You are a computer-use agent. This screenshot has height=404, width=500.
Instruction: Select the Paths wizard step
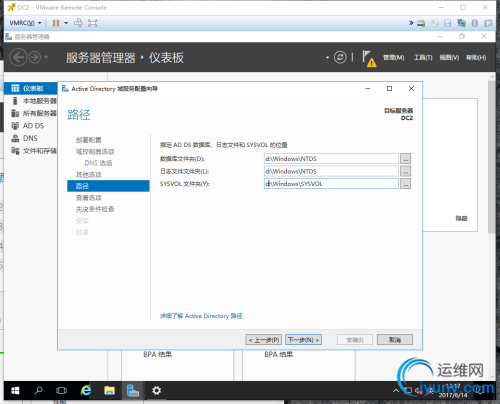pyautogui.click(x=108, y=186)
